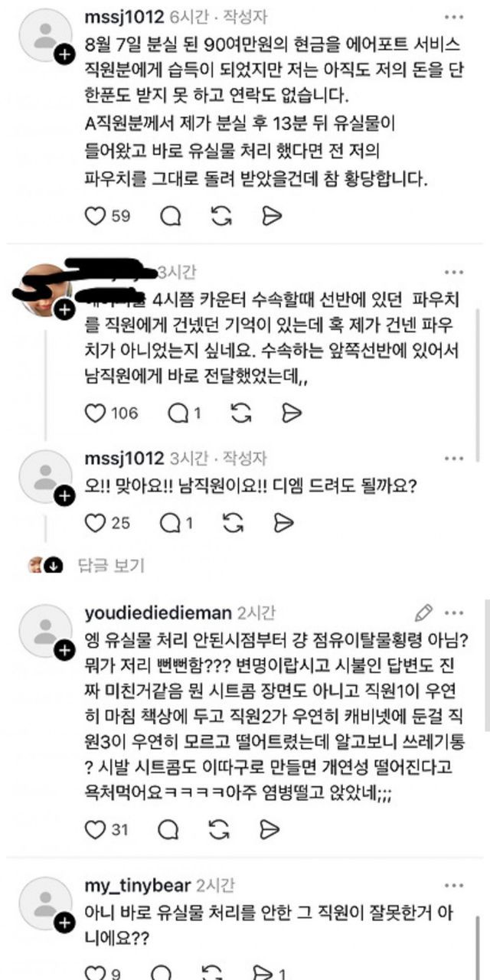
Task: Open more options on youdiediedieman's comment
Action: click(x=454, y=613)
